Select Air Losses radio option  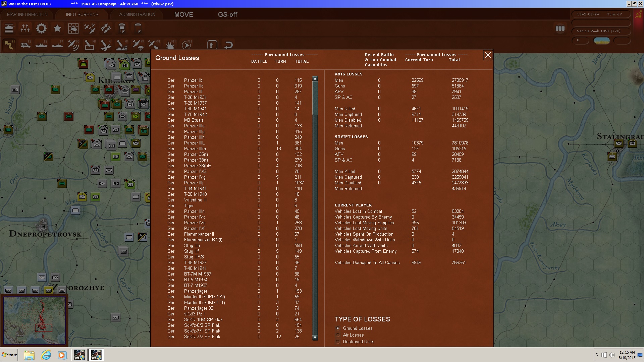338,335
